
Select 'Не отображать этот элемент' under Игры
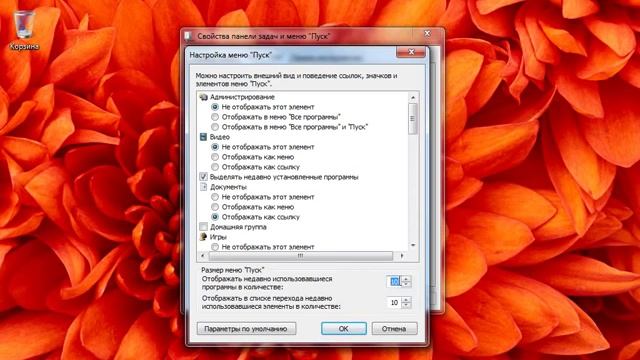tap(215, 247)
